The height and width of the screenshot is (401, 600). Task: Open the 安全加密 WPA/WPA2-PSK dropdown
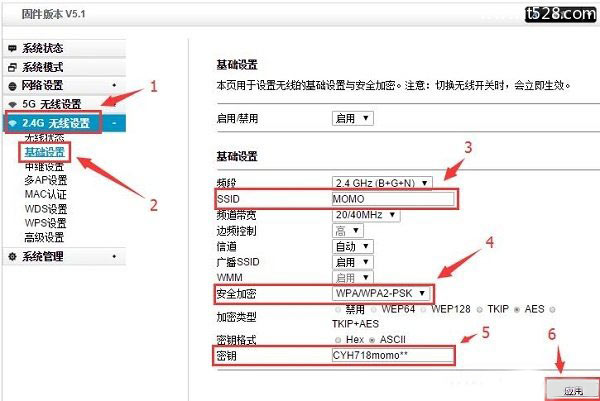point(381,293)
